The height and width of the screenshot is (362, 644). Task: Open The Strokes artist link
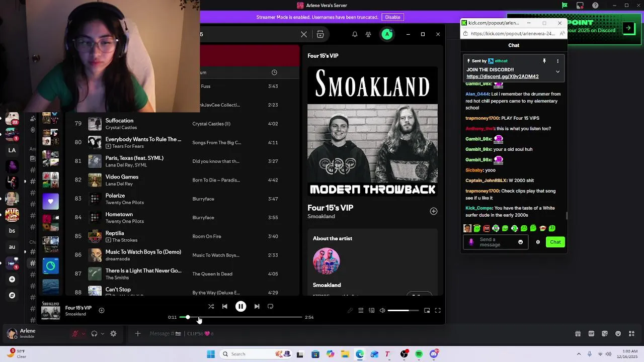coord(124,240)
